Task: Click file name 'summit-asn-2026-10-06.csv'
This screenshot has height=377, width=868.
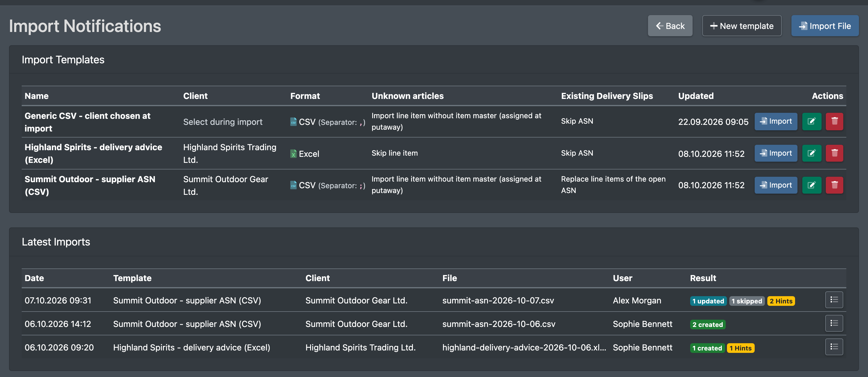Action: point(499,324)
